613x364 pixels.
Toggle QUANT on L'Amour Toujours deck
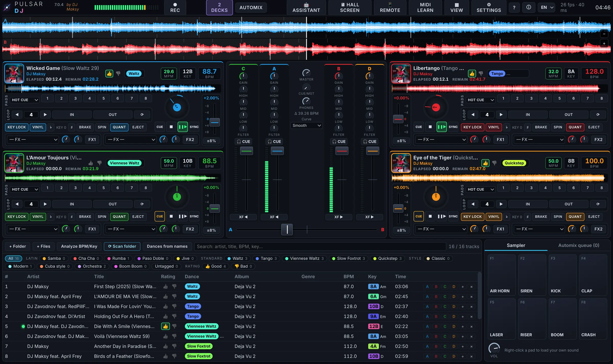[119, 217]
